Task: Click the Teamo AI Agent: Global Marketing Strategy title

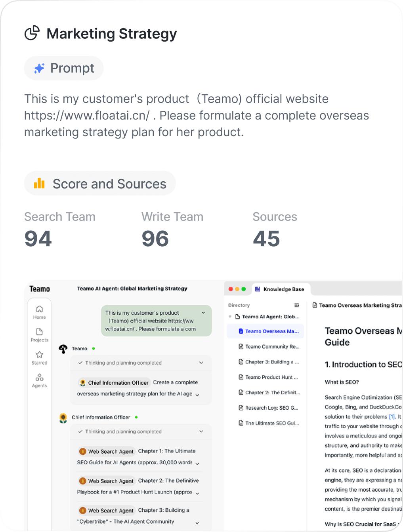Action: click(132, 289)
